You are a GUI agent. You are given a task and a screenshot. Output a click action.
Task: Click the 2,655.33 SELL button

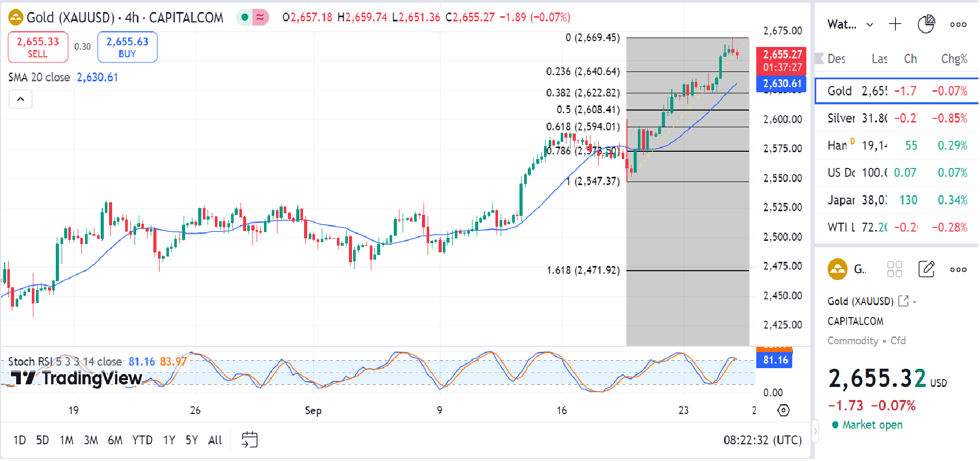(38, 47)
